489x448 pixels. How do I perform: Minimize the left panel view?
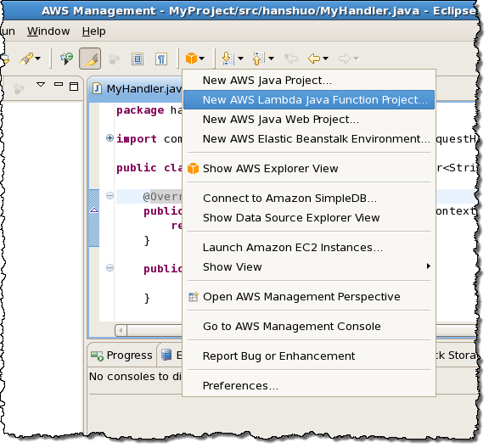click(59, 84)
